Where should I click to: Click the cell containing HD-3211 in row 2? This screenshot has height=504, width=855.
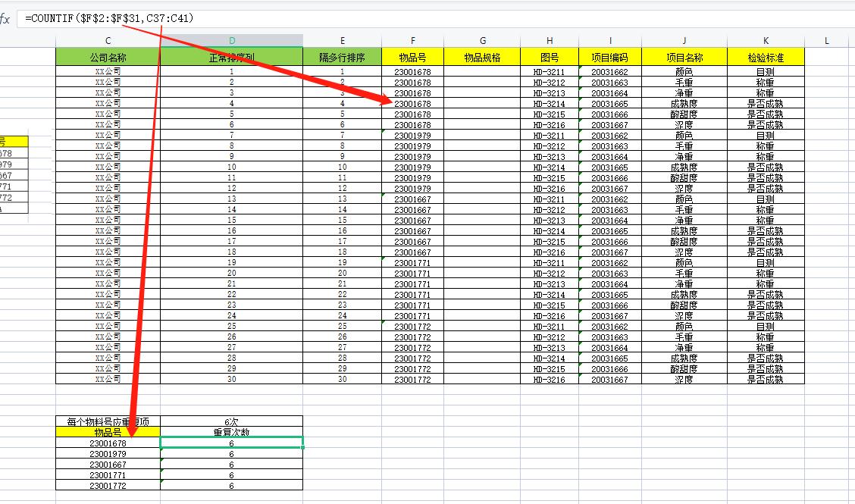click(x=547, y=70)
